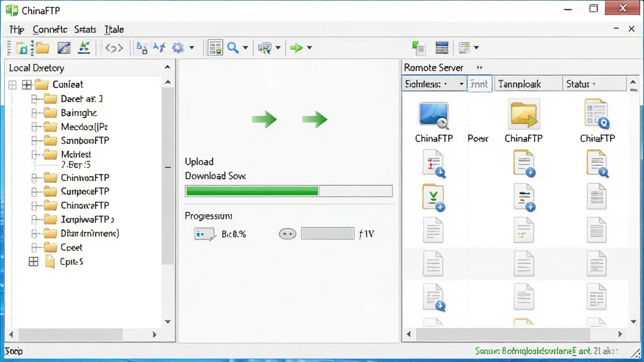Click the Tannploaik column header
644x362 pixels.
point(528,84)
